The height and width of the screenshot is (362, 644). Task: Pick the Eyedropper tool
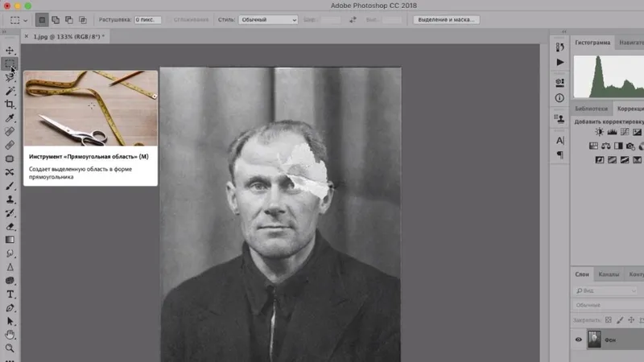[10, 118]
